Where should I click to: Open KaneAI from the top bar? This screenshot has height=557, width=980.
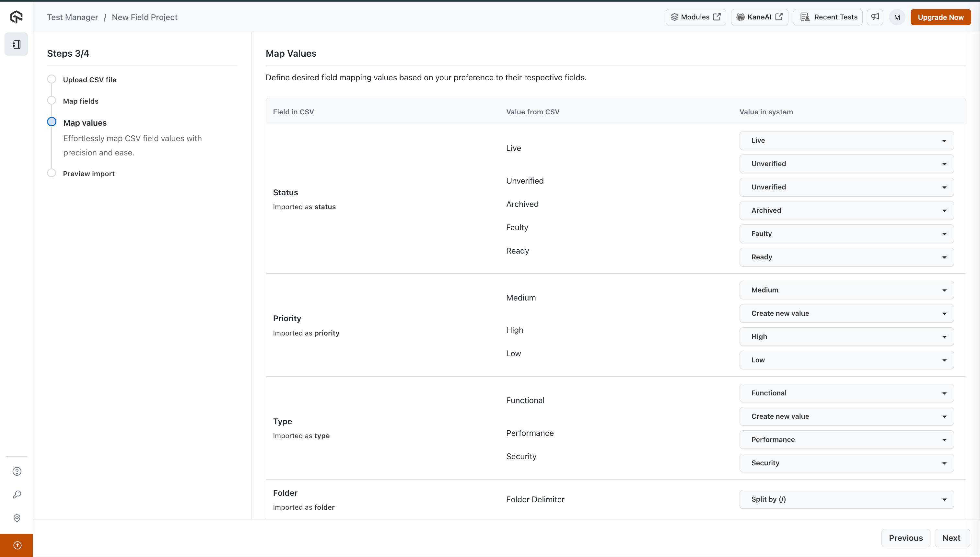pos(760,17)
